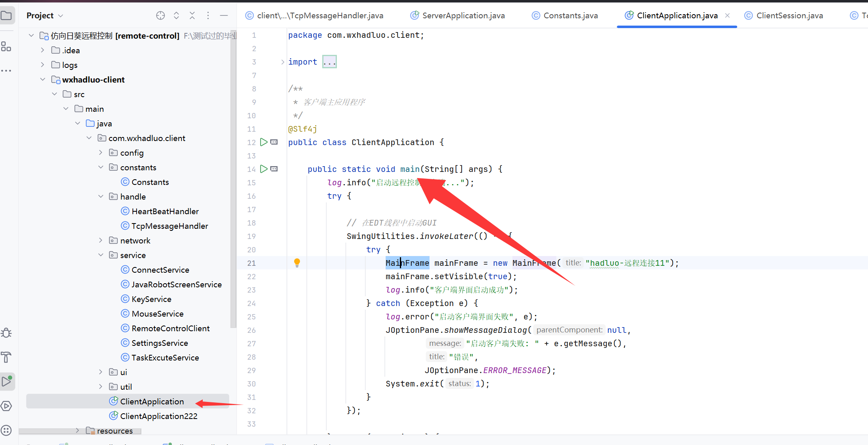Expand the network package
The width and height of the screenshot is (868, 445).
[x=101, y=240]
